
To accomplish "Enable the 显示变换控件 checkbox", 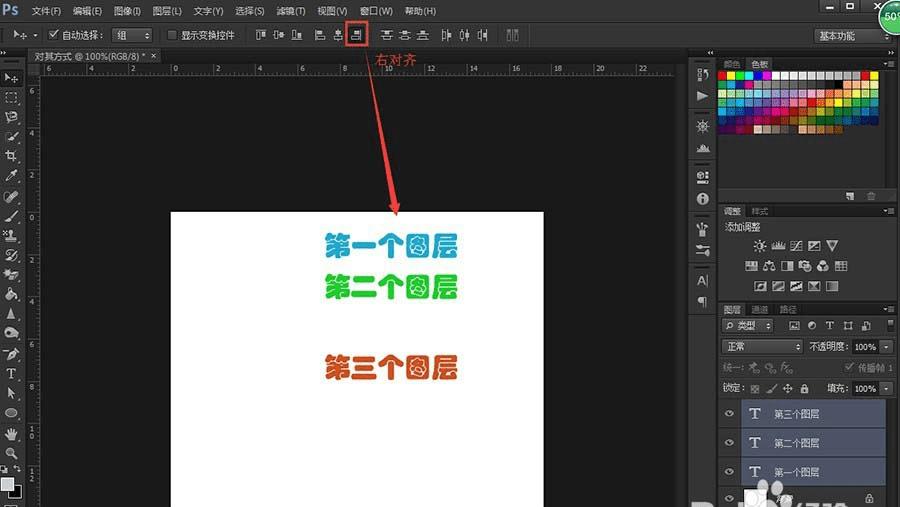I will tap(172, 35).
